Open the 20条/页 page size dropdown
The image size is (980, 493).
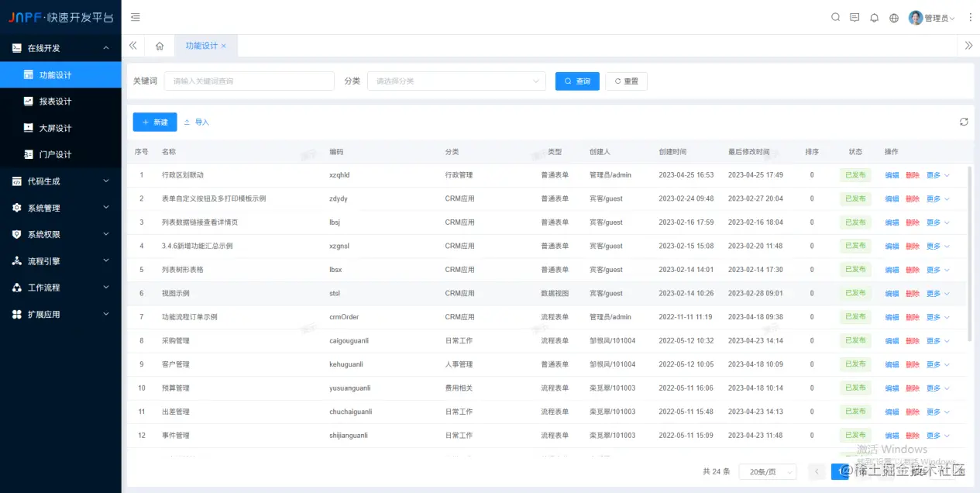pos(769,471)
